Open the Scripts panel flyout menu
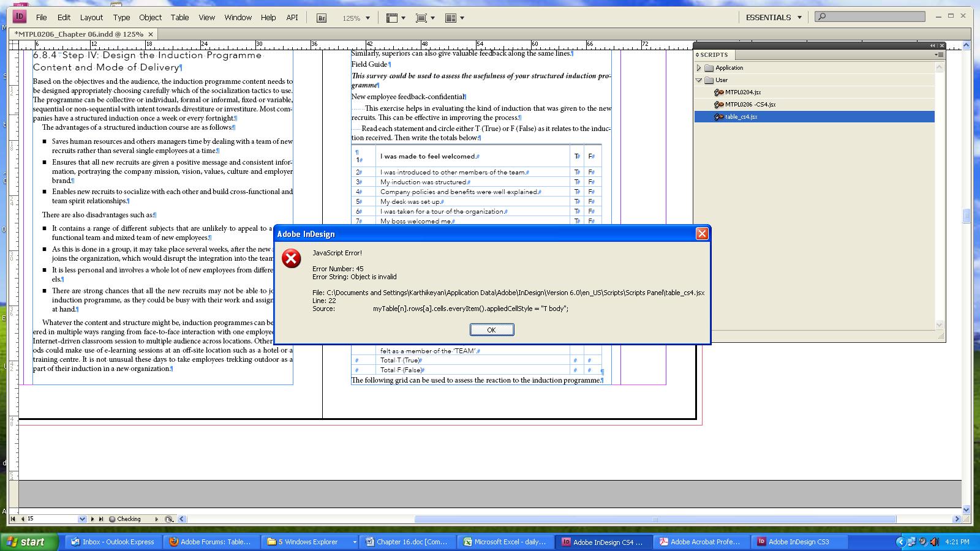The image size is (980, 551). point(940,54)
